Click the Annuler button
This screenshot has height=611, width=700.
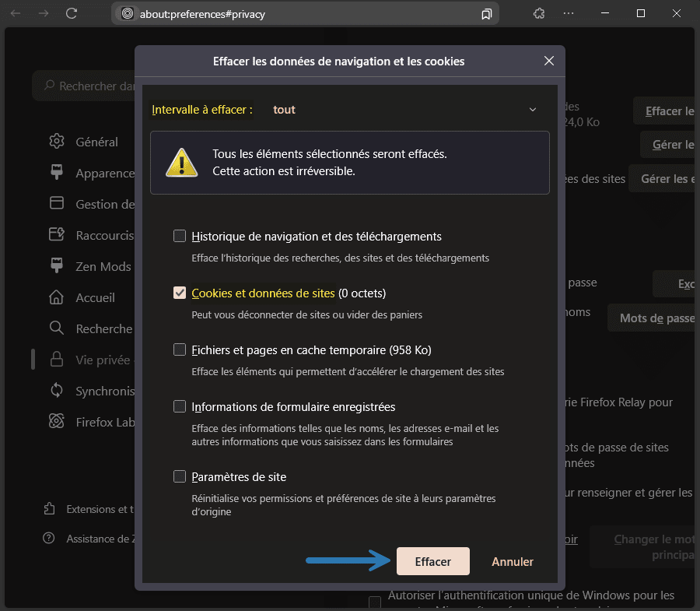click(x=513, y=561)
